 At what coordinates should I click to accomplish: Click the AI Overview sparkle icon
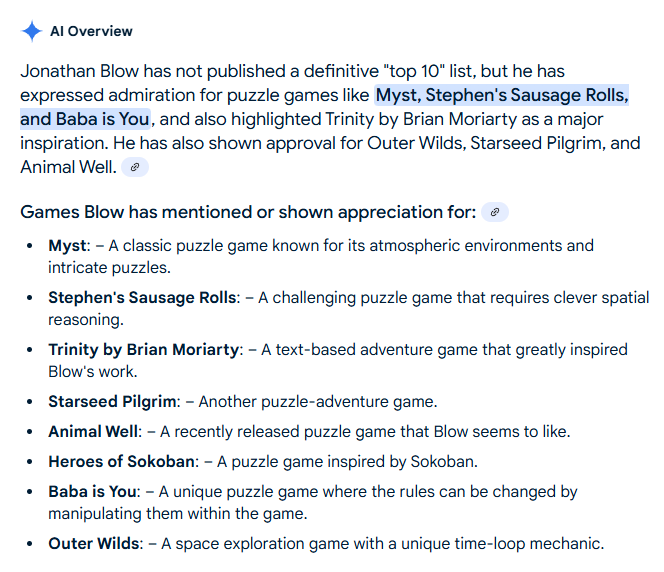[x=31, y=31]
